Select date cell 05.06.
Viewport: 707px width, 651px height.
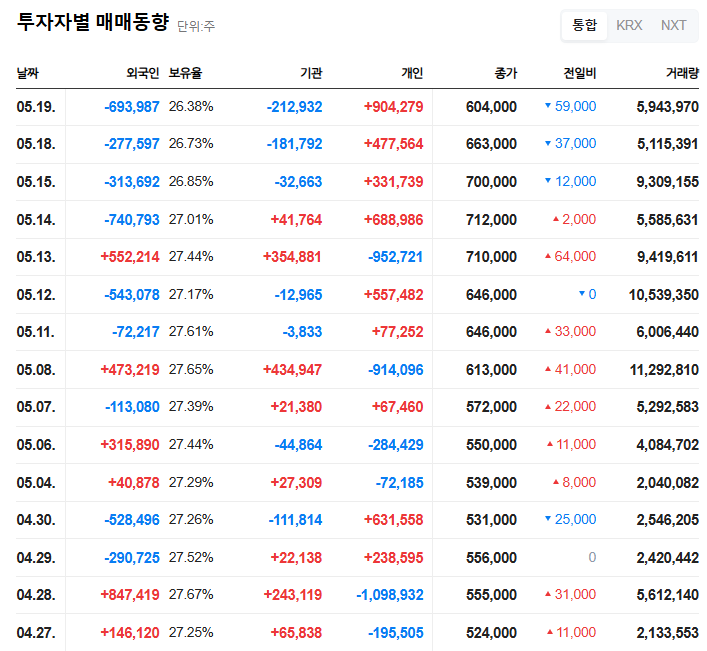coord(36,445)
